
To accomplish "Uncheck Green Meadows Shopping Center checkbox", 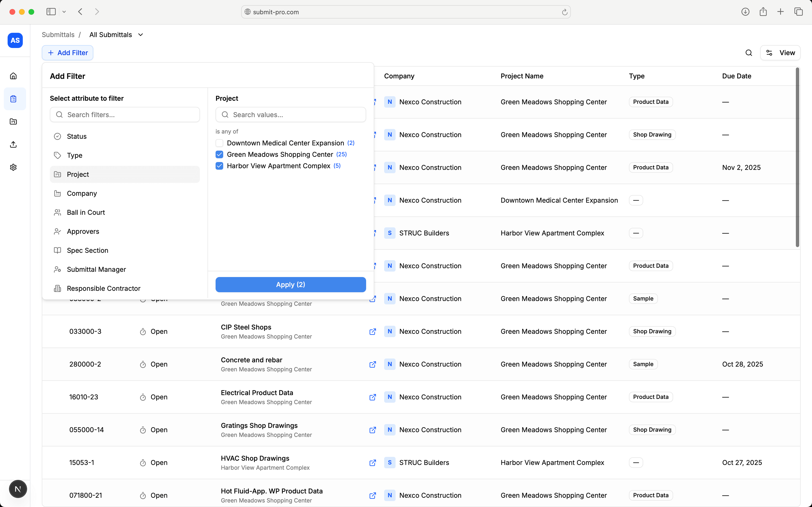I will click(x=220, y=155).
